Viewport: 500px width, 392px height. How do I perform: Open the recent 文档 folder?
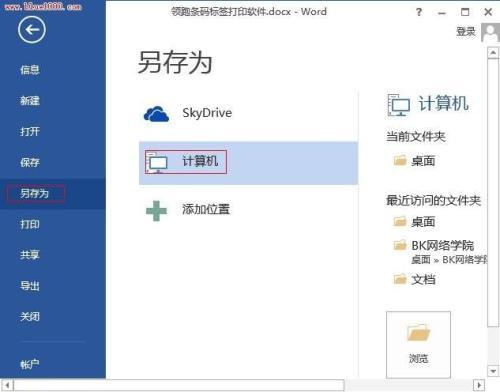423,280
